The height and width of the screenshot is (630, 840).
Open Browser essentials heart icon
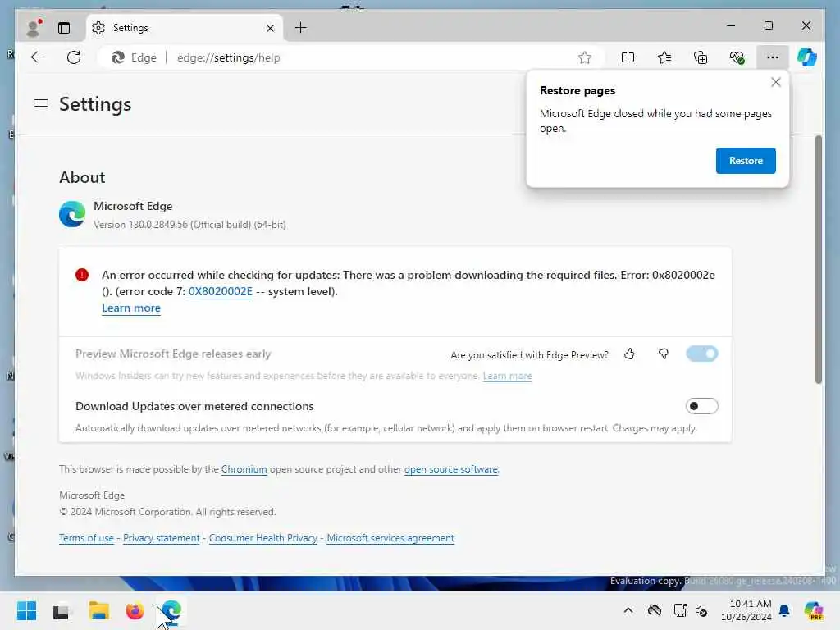click(x=737, y=57)
